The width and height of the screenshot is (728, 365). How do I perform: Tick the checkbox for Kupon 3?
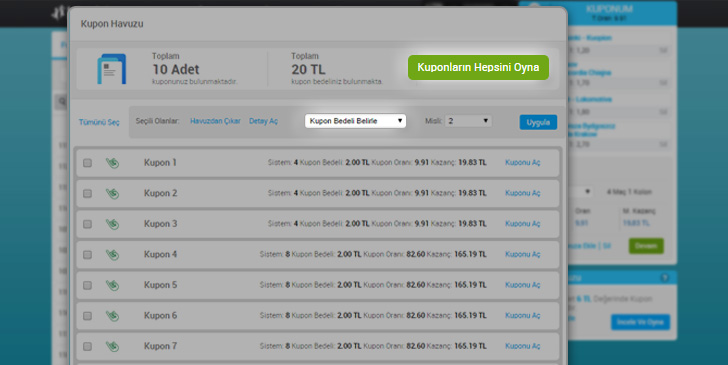pyautogui.click(x=87, y=224)
